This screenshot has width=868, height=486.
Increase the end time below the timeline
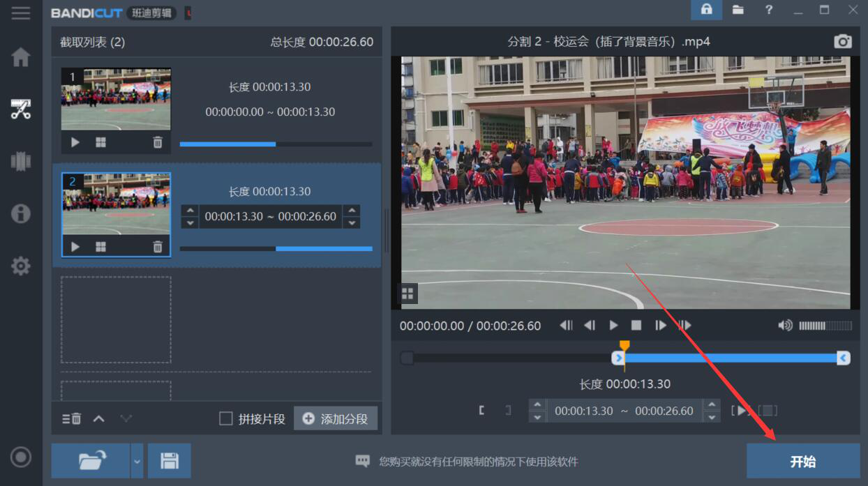point(712,405)
